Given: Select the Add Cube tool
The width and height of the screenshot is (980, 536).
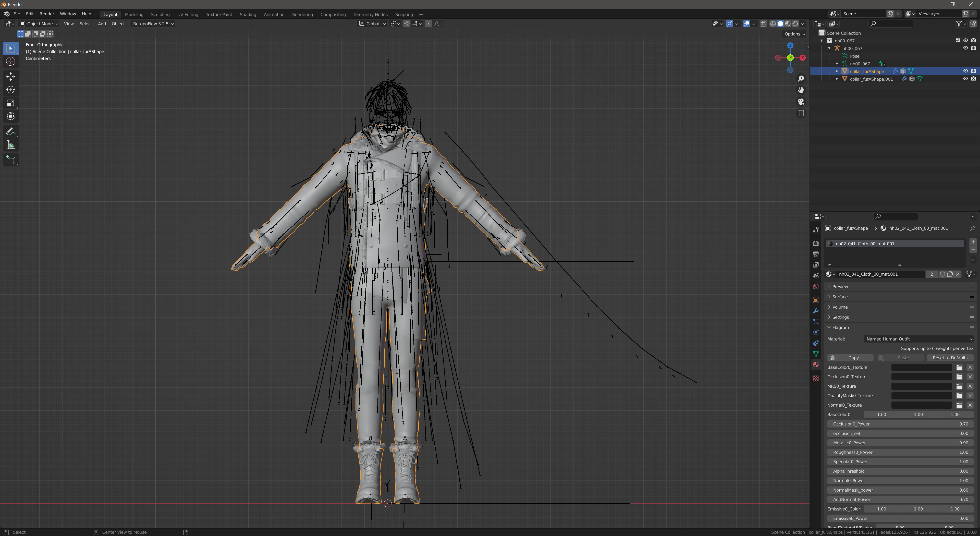Looking at the screenshot, I should coord(11,160).
